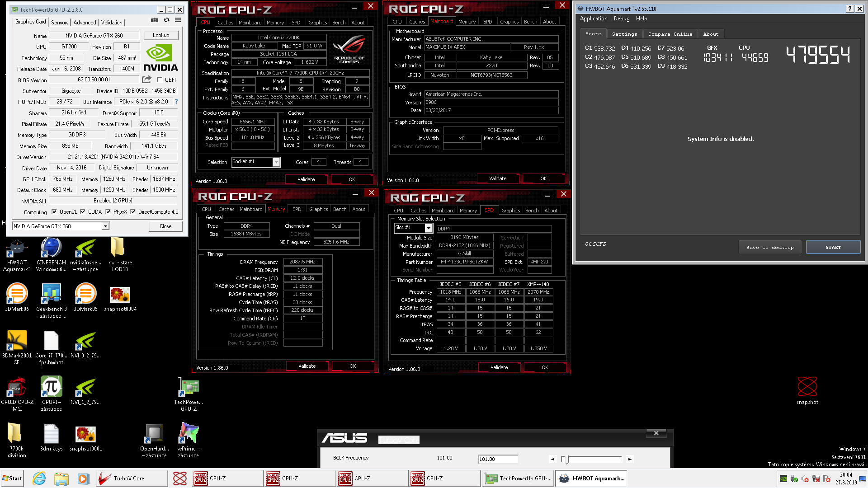
Task: Open Bench tab in CPU tab CPU-Z window
Action: tap(339, 23)
